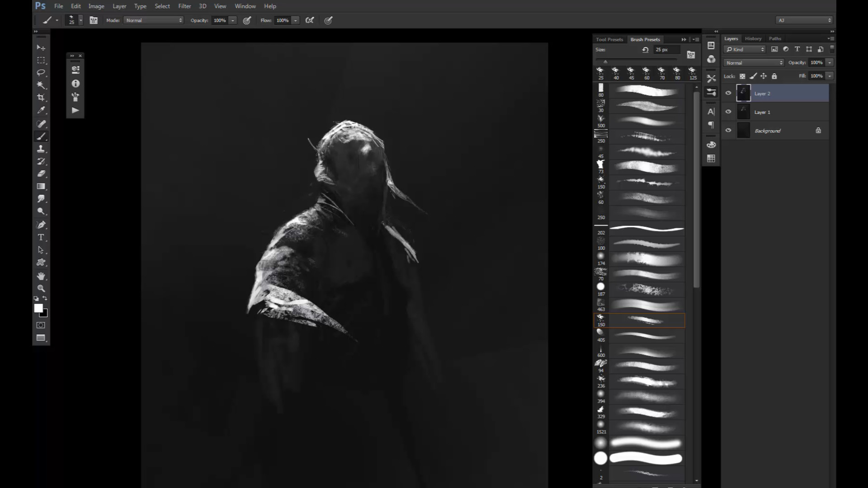
Task: Open the brush Mode dropdown
Action: click(154, 20)
